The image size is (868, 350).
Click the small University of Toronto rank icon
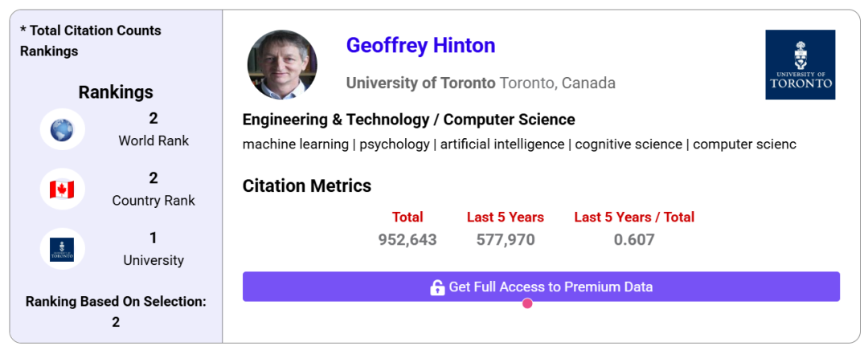pyautogui.click(x=62, y=250)
